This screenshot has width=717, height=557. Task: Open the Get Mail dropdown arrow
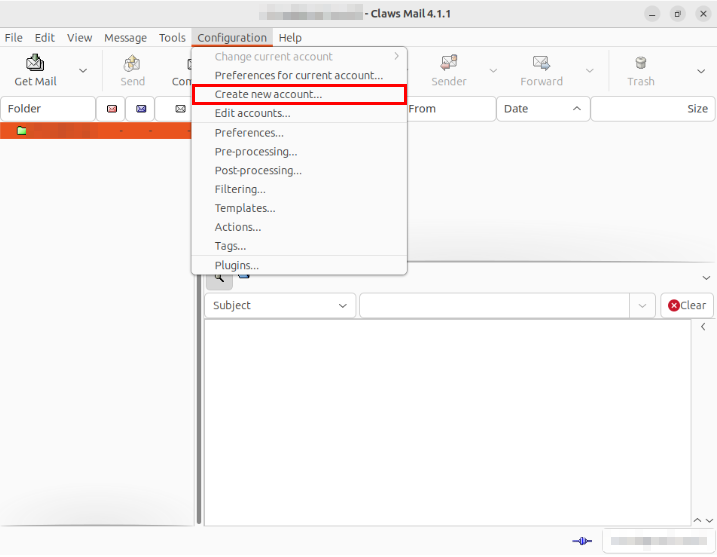click(x=83, y=70)
